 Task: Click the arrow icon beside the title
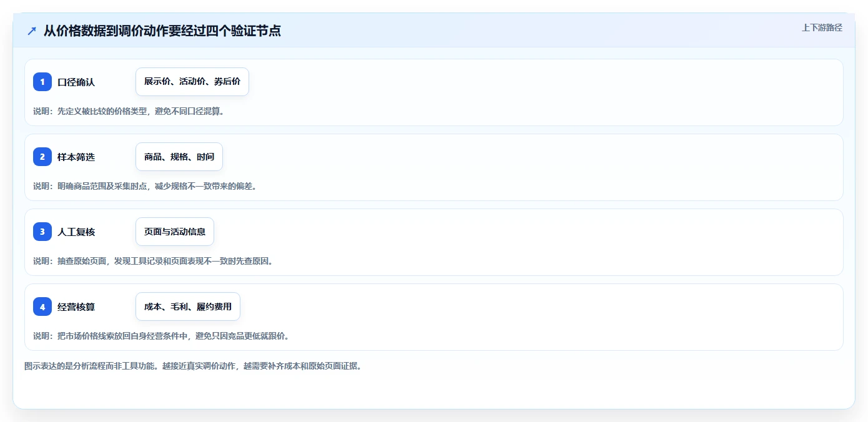tap(32, 31)
